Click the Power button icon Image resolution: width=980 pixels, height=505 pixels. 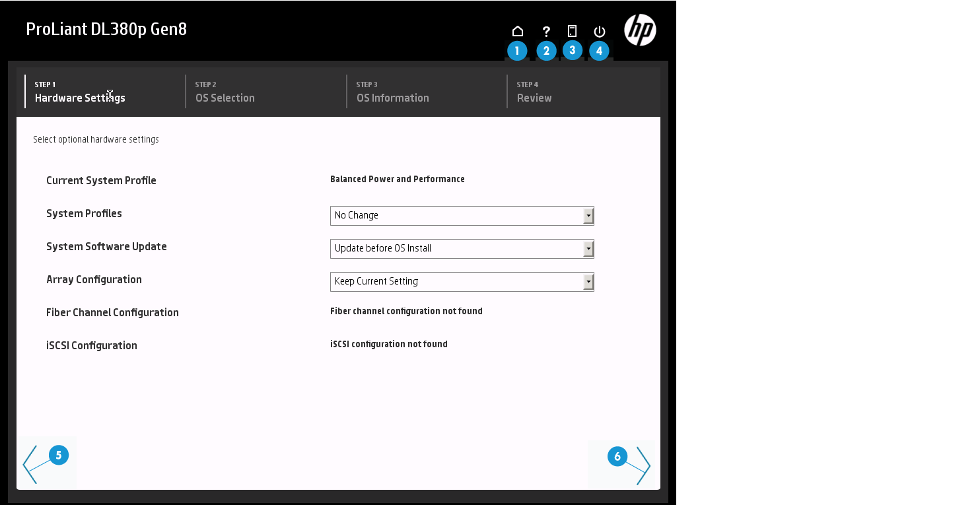(x=600, y=32)
